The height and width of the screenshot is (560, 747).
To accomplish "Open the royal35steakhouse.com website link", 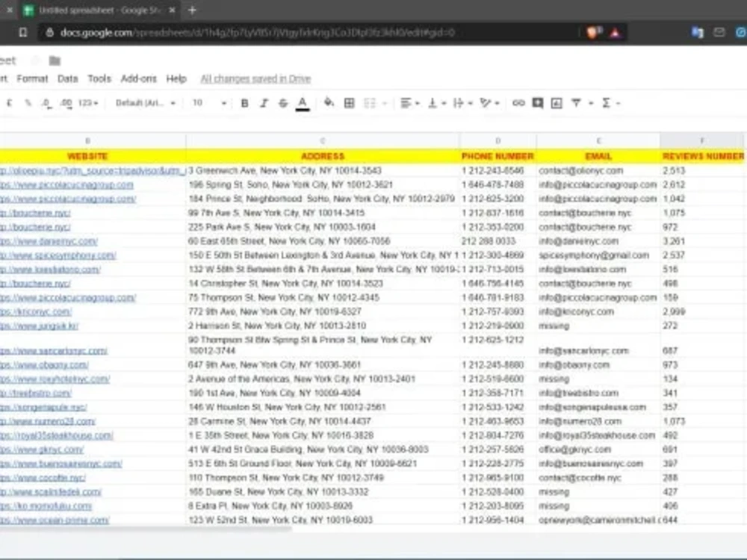I will [x=56, y=435].
